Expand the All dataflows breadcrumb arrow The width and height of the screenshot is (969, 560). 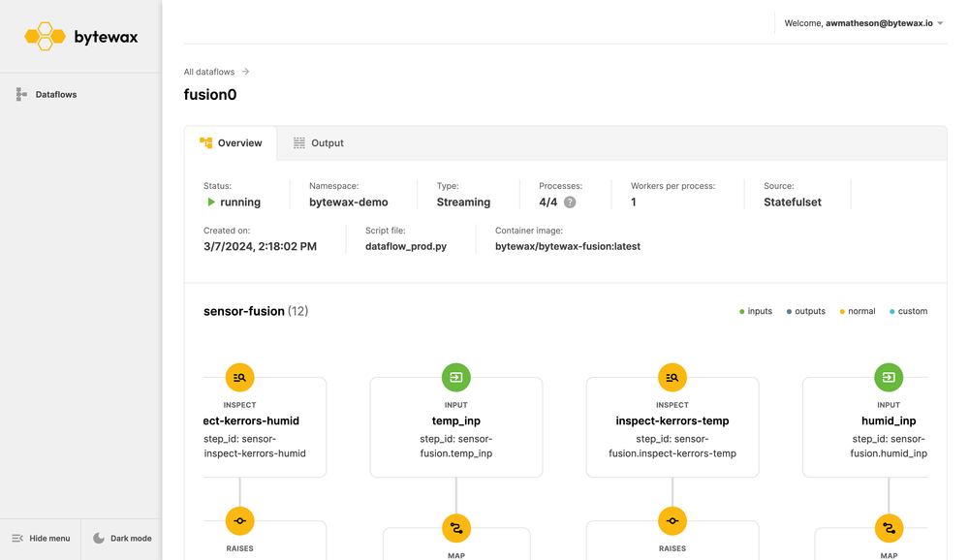pyautogui.click(x=244, y=71)
